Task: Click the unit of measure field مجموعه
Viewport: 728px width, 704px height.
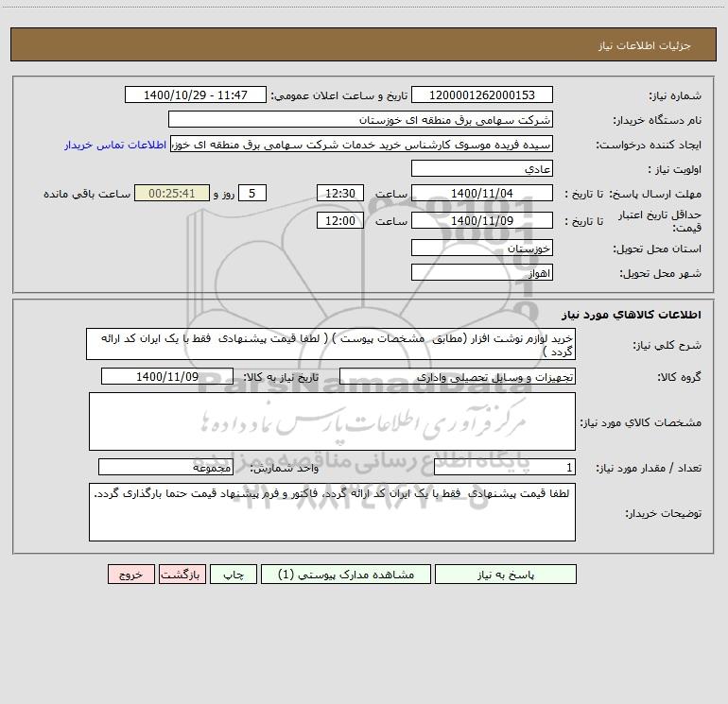Action: [165, 467]
